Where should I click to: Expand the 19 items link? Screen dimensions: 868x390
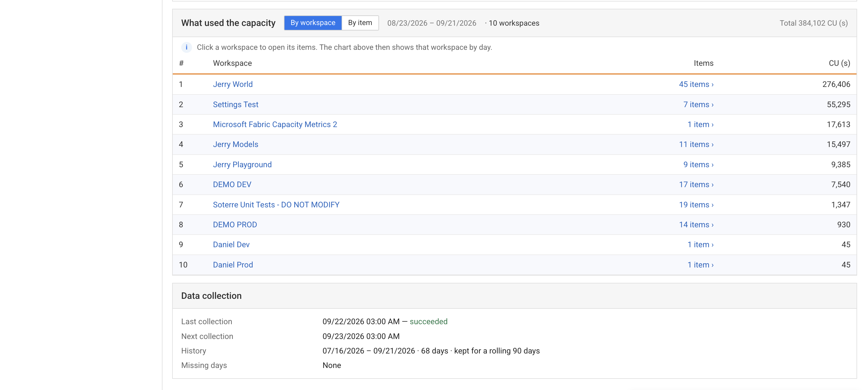point(696,204)
